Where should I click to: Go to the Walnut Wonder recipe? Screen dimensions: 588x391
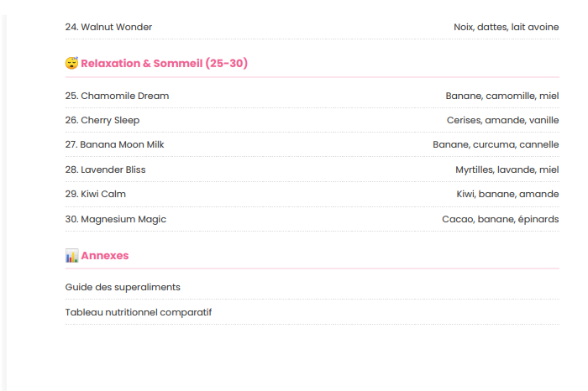click(108, 27)
